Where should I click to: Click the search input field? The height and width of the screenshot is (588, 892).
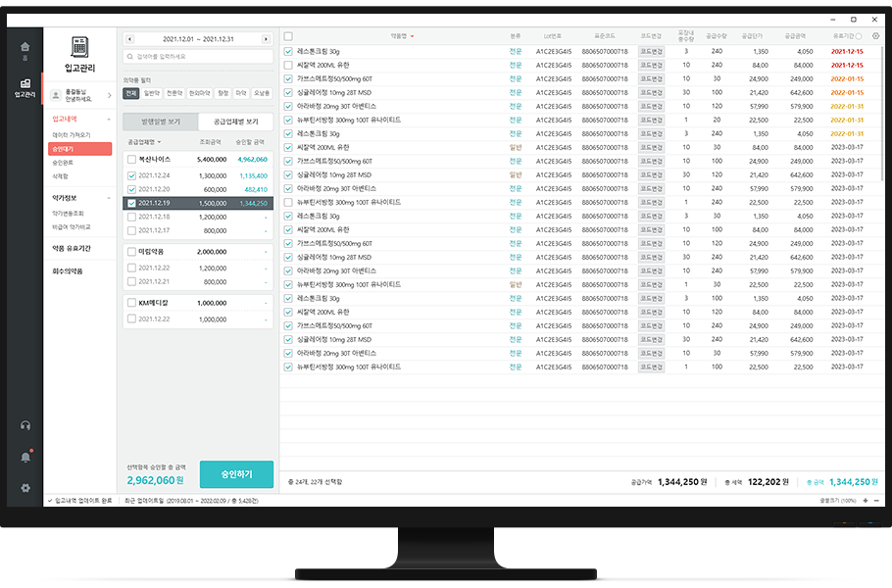(x=198, y=56)
